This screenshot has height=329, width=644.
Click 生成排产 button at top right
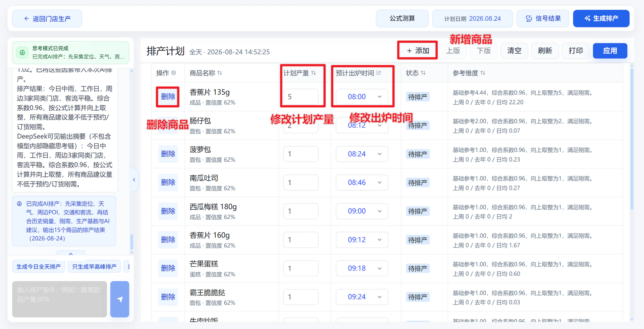601,18
